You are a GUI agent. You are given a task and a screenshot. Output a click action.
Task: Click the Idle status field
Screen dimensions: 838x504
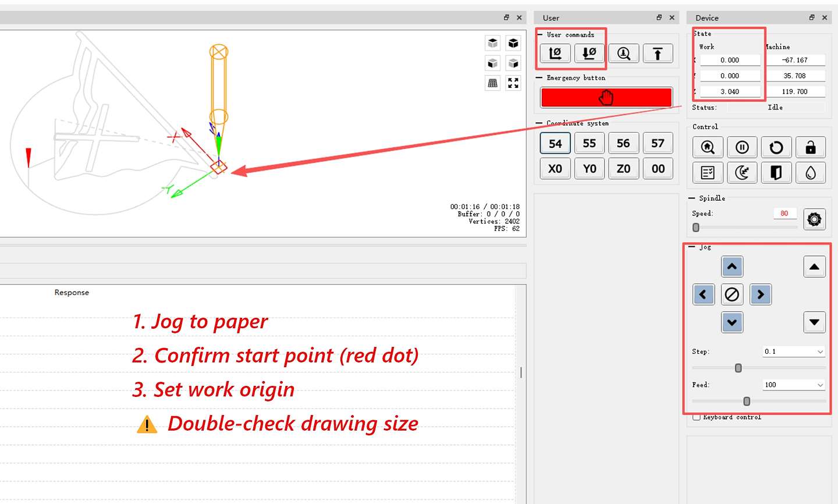776,108
